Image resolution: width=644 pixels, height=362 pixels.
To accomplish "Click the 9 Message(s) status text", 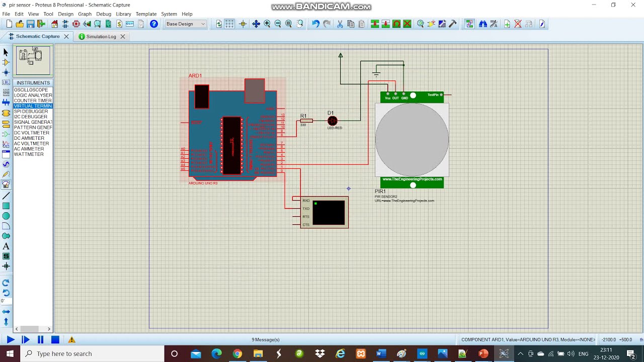I will (265, 340).
